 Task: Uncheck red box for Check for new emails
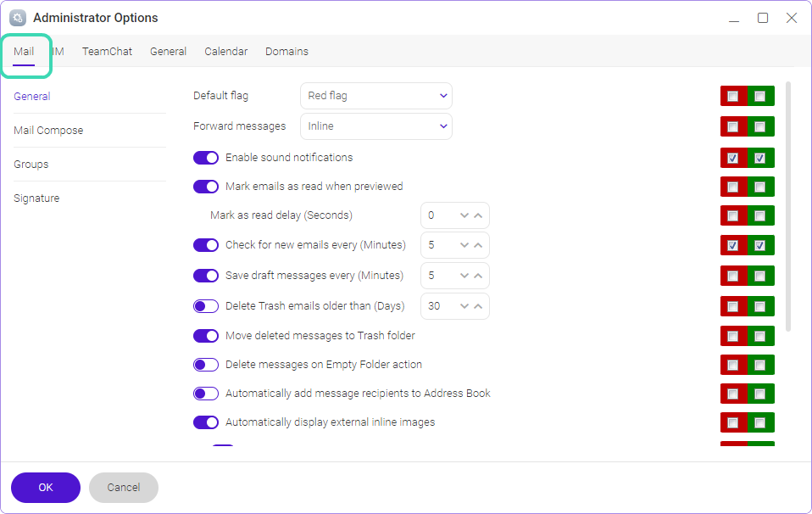pyautogui.click(x=733, y=245)
